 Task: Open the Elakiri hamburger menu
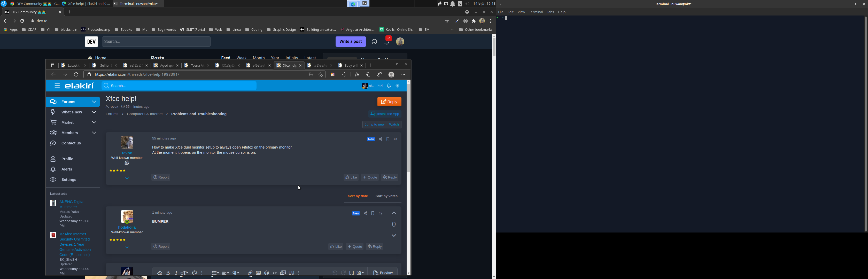(x=57, y=86)
